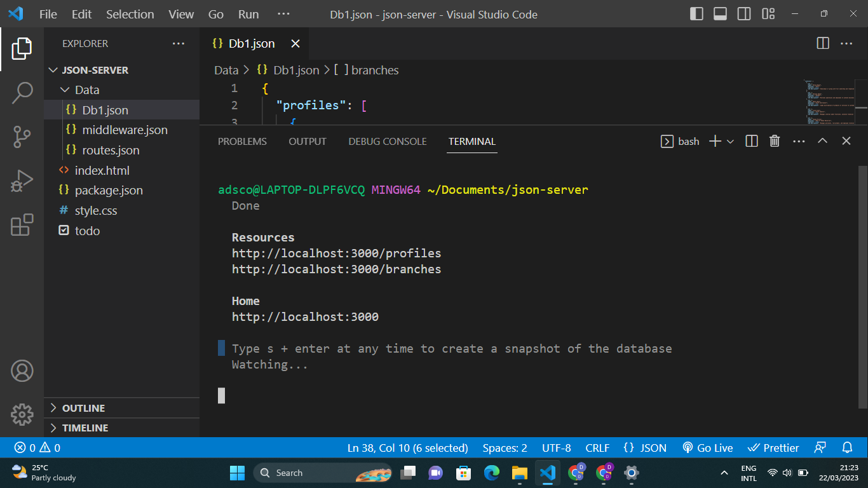Open the View menu
This screenshot has height=488, width=868.
pos(181,14)
